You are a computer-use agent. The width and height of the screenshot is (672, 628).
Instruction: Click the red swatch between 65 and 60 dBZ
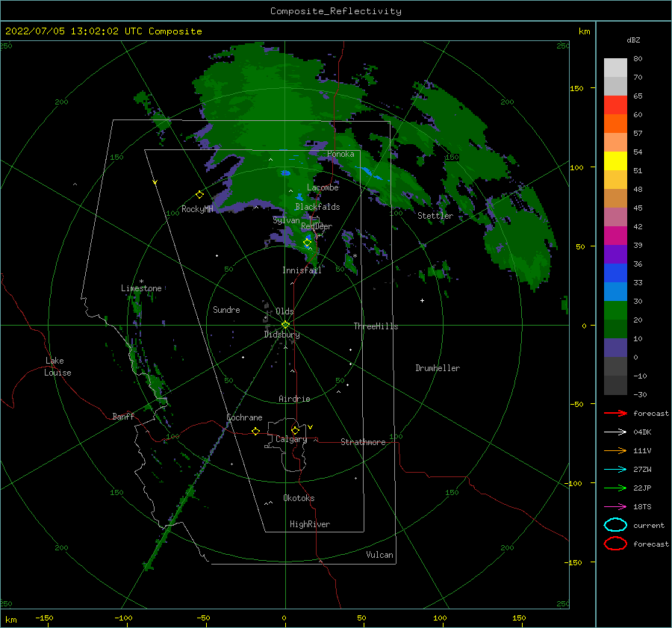pyautogui.click(x=615, y=105)
